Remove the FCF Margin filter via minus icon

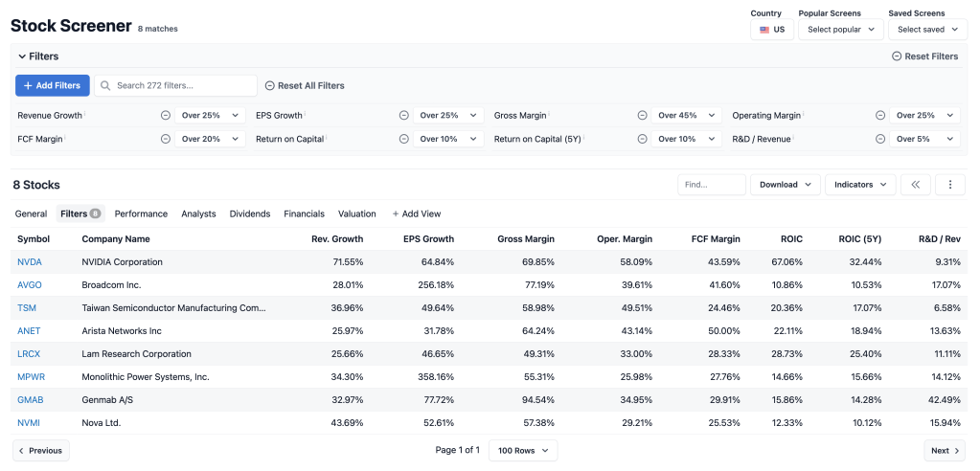tap(165, 139)
